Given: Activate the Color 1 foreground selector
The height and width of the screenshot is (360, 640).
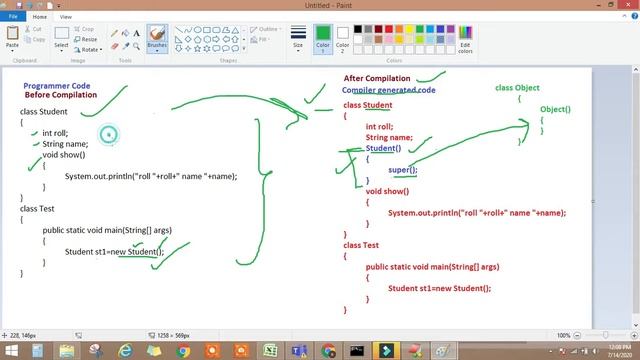Looking at the screenshot, I should pos(323,40).
